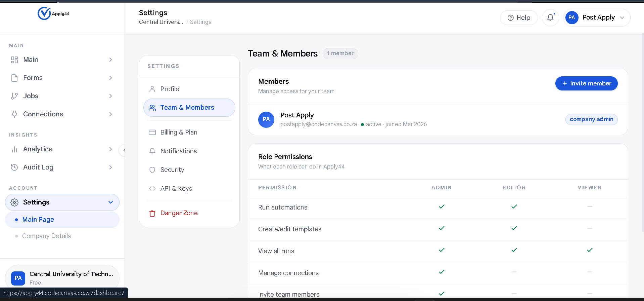The image size is (644, 301).
Task: Click the Team & Members people icon
Action: point(152,108)
